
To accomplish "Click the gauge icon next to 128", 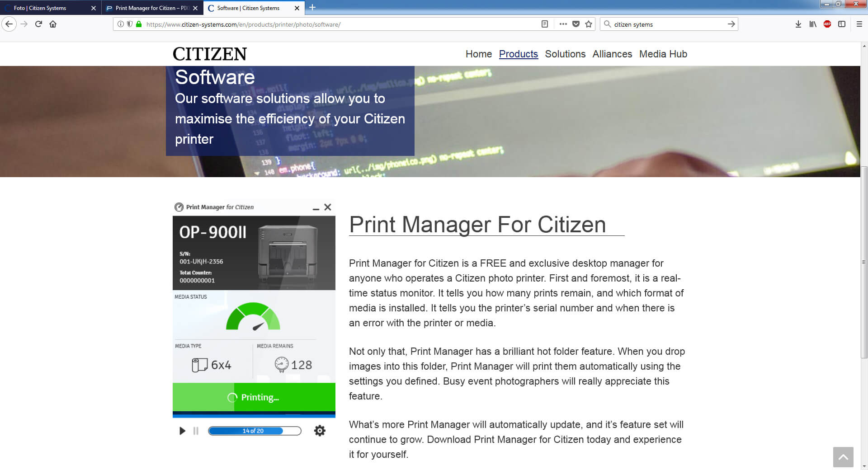I will [281, 364].
